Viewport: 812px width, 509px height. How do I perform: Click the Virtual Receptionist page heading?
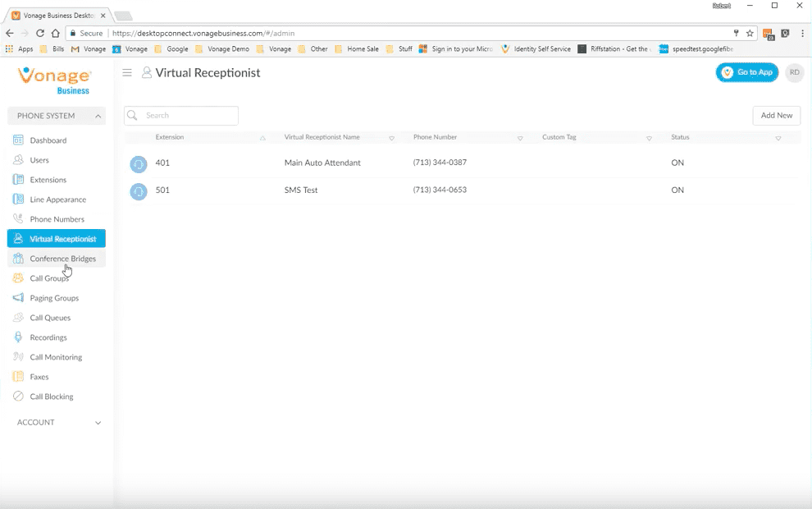pyautogui.click(x=208, y=72)
